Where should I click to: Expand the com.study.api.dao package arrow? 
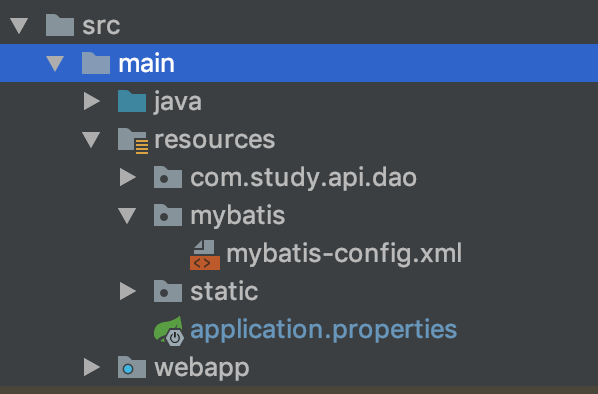coord(128,177)
